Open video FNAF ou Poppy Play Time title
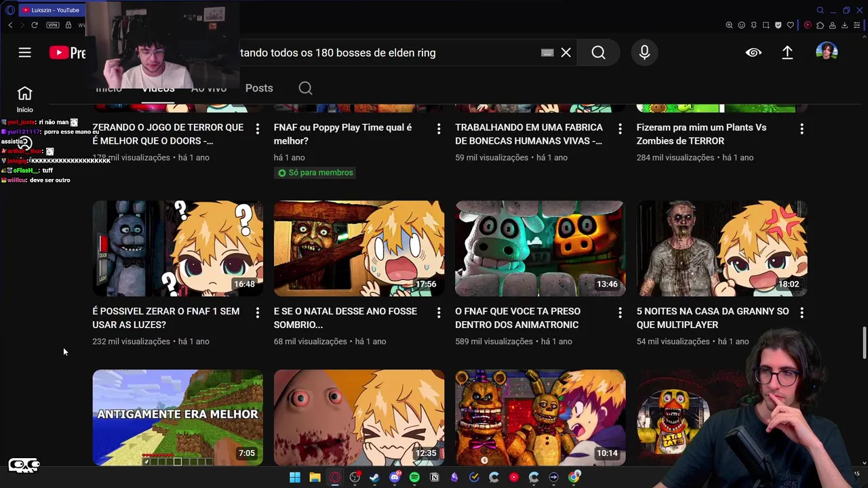Viewport: 868px width, 488px height. coord(343,134)
